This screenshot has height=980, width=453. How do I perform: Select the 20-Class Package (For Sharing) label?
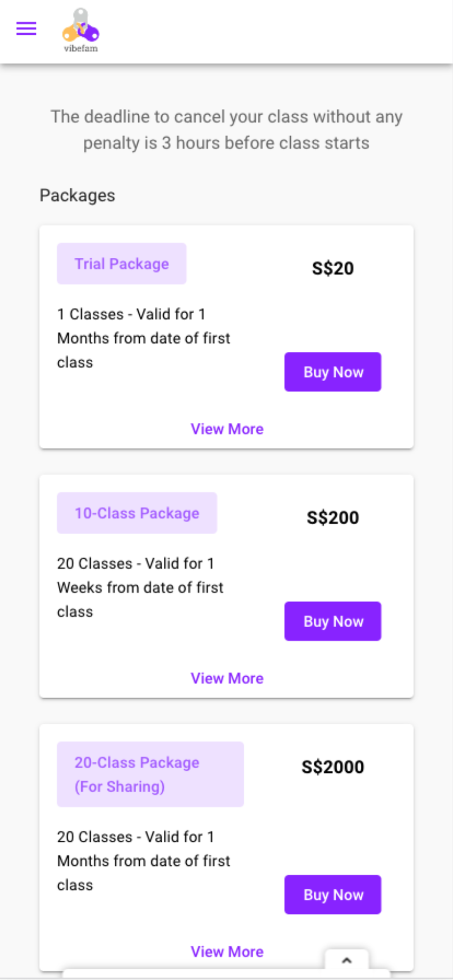click(x=150, y=775)
